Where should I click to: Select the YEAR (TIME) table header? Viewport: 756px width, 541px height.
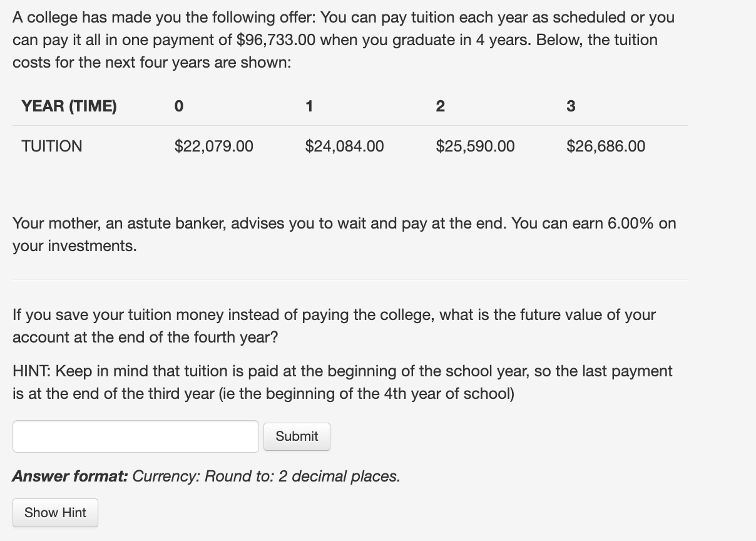(x=69, y=106)
